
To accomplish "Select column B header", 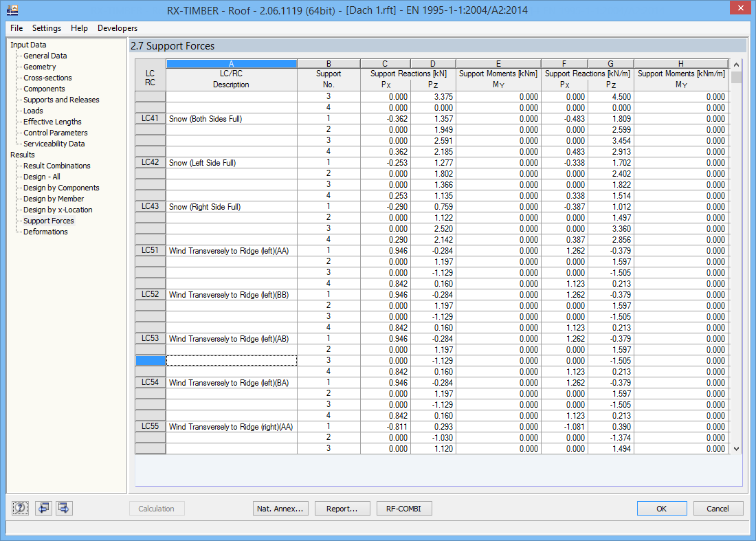I will pyautogui.click(x=329, y=64).
